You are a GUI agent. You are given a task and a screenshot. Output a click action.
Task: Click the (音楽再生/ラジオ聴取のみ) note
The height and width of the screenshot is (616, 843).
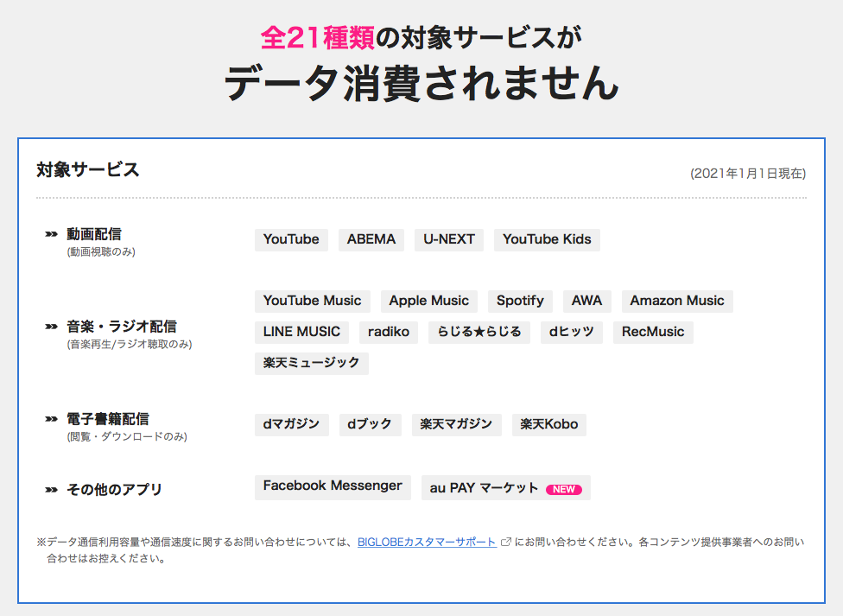click(x=129, y=345)
